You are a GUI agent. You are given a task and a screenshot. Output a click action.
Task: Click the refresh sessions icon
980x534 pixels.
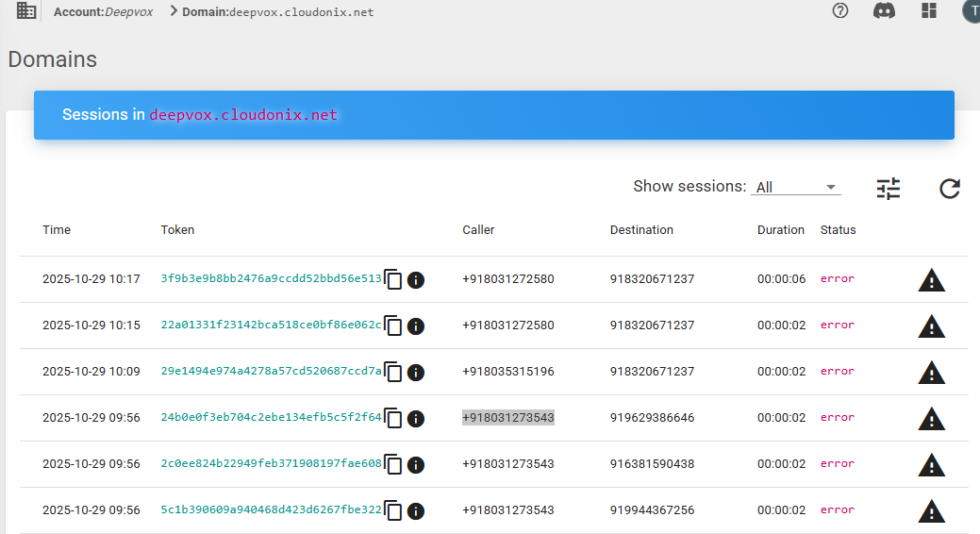pos(949,189)
